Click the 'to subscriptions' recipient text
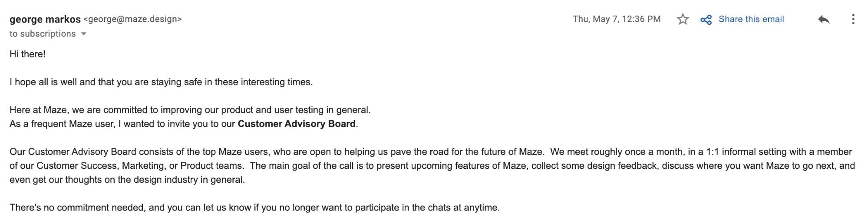Image resolution: width=868 pixels, height=224 pixels. coord(43,34)
